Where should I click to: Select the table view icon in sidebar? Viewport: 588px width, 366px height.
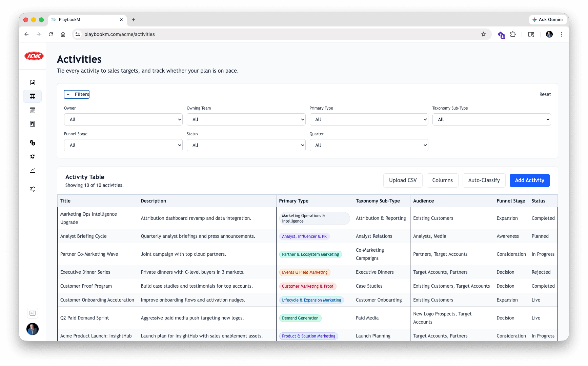click(32, 96)
